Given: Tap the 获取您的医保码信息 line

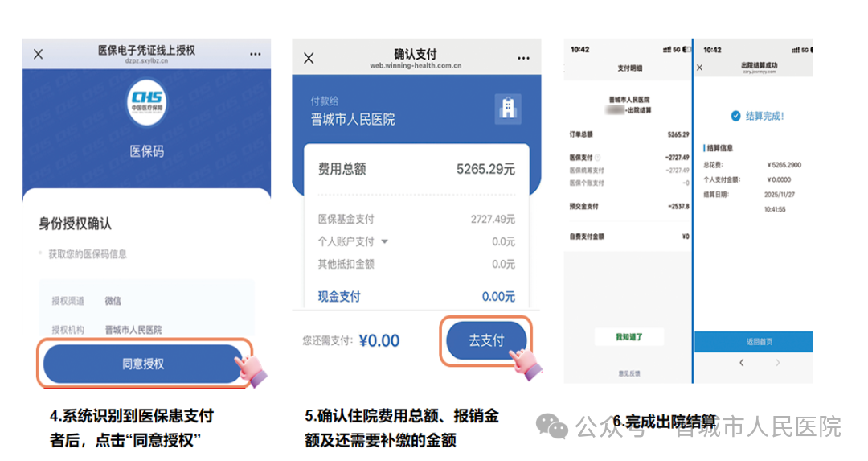Looking at the screenshot, I should pos(88,254).
